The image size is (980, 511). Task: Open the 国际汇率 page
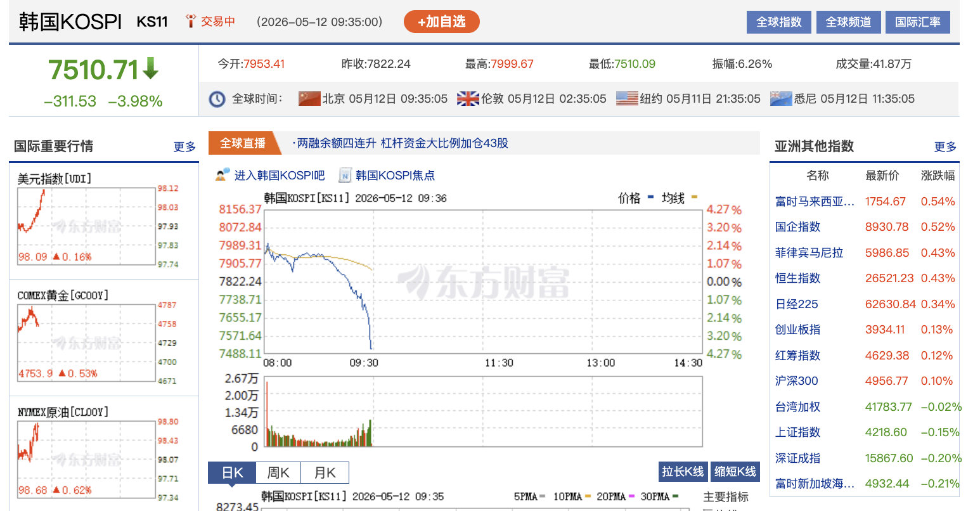[917, 22]
